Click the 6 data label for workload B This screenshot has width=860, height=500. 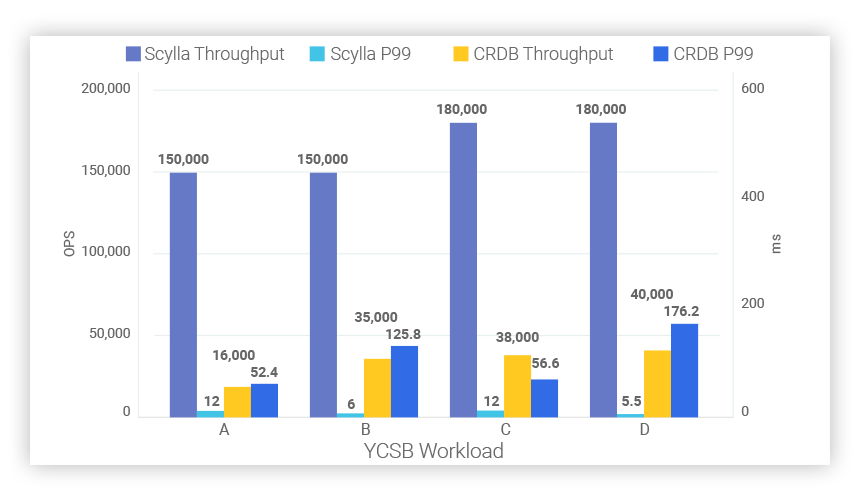coord(351,405)
